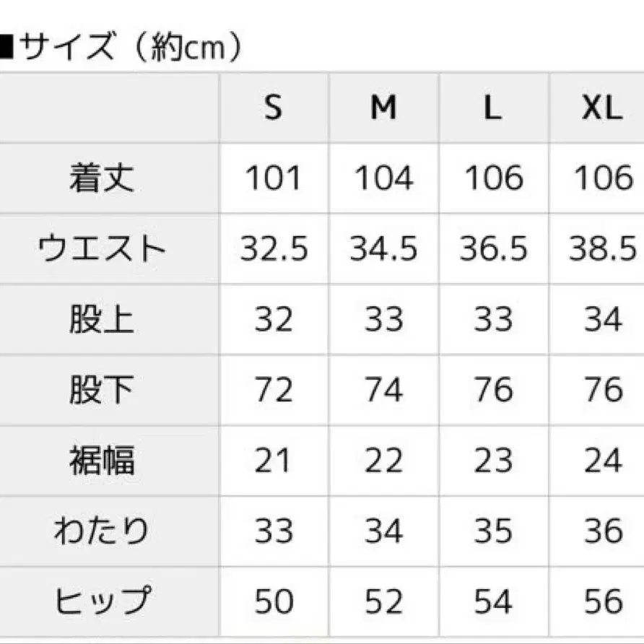Select the 股下 row label

(x=102, y=391)
